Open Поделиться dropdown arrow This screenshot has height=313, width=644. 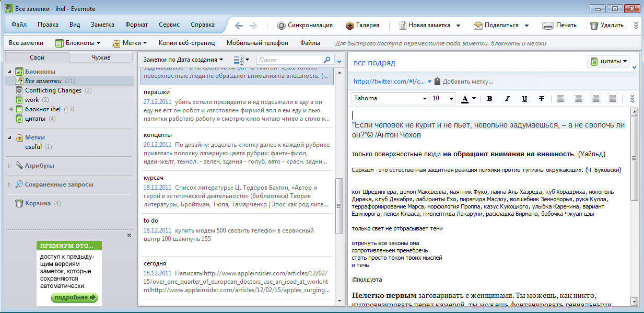click(x=526, y=26)
